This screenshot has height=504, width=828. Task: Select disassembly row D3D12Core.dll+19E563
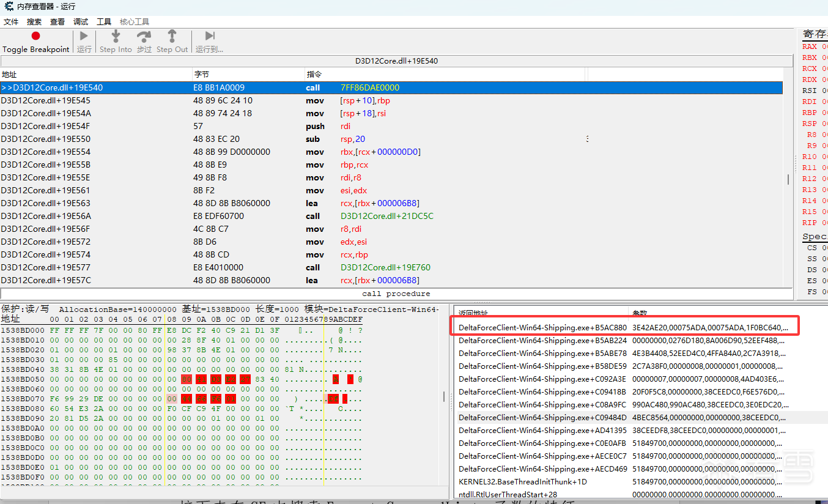tap(391, 203)
